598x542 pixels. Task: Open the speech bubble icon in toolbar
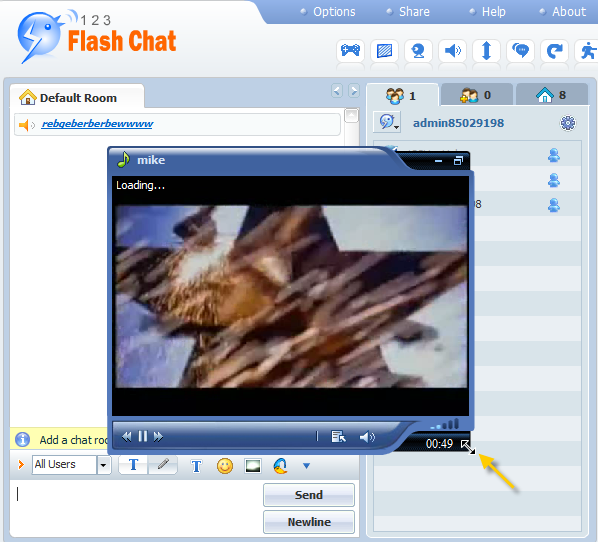coord(520,50)
